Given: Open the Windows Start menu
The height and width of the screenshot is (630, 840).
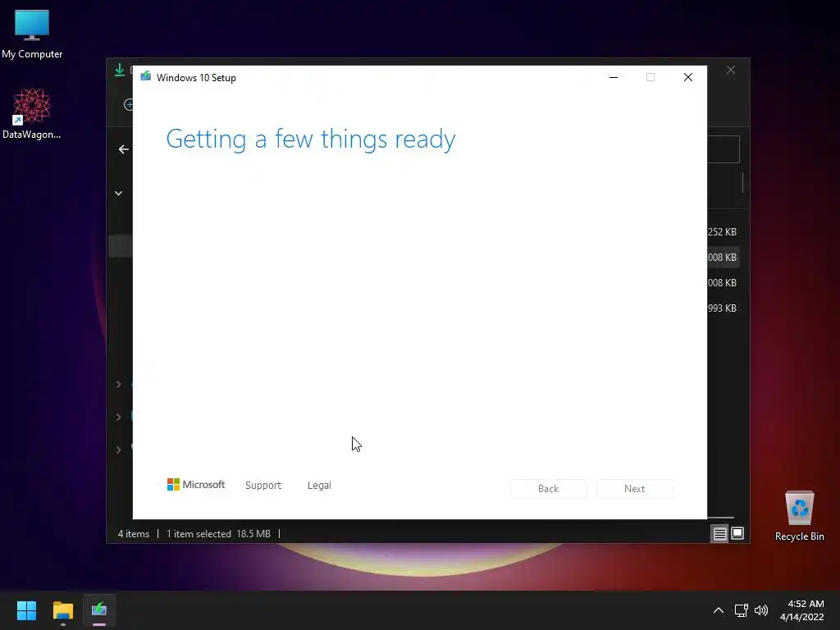Looking at the screenshot, I should (x=26, y=610).
